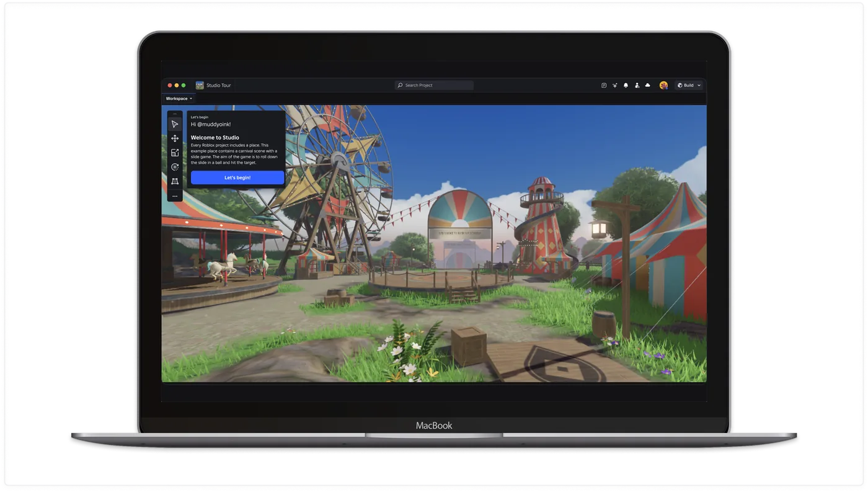Launch the sparkle Assistant icon

615,85
